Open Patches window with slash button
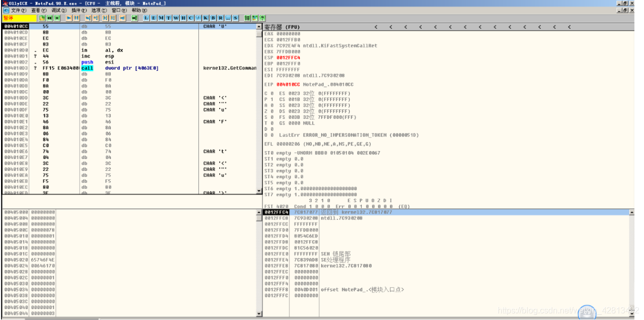This screenshot has width=644, height=320. tap(198, 18)
